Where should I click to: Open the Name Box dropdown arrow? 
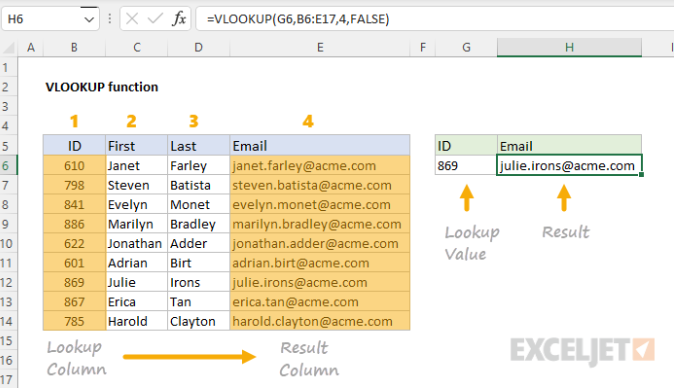89,19
